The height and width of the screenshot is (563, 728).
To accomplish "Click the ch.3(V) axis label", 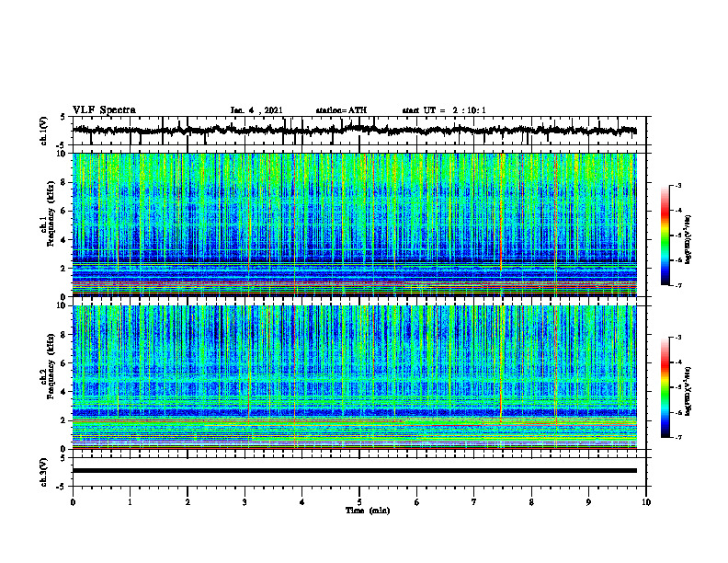I will (44, 472).
